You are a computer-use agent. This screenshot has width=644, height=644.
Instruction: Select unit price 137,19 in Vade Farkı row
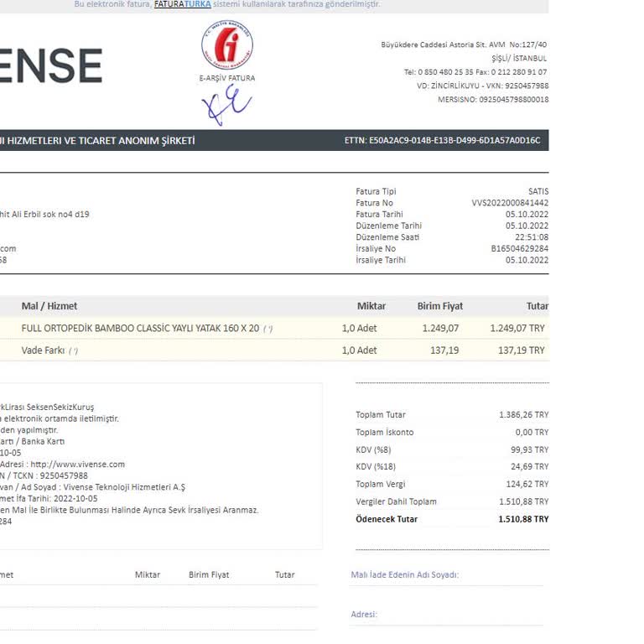444,351
